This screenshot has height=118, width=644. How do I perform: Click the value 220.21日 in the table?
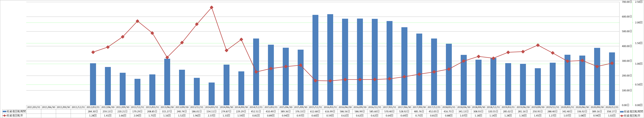(x=122, y=112)
